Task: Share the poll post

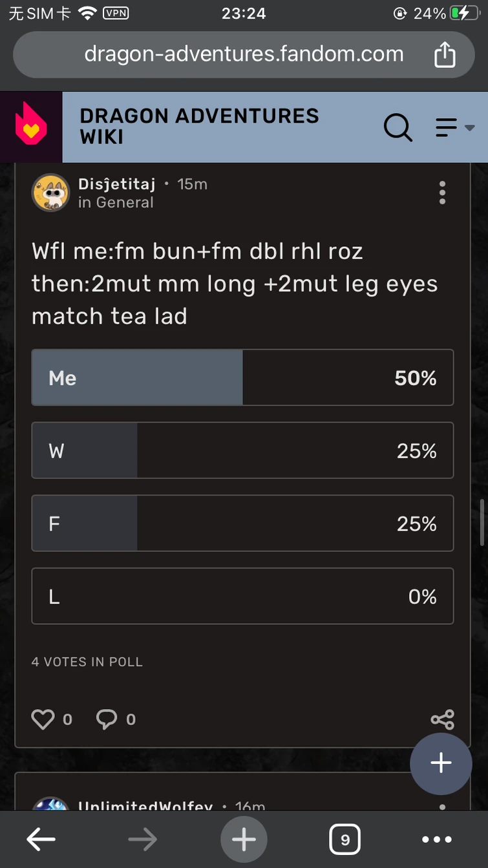Action: pyautogui.click(x=442, y=719)
